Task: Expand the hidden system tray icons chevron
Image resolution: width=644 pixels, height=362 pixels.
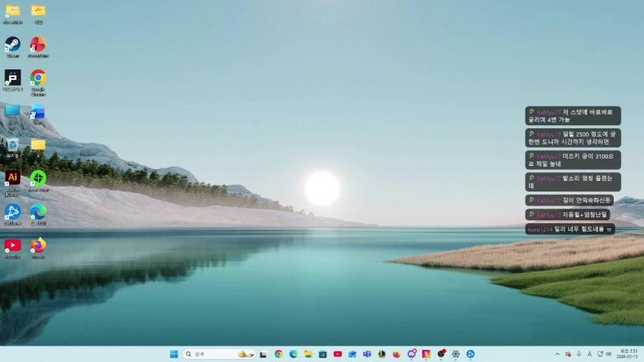Action: pyautogui.click(x=557, y=354)
